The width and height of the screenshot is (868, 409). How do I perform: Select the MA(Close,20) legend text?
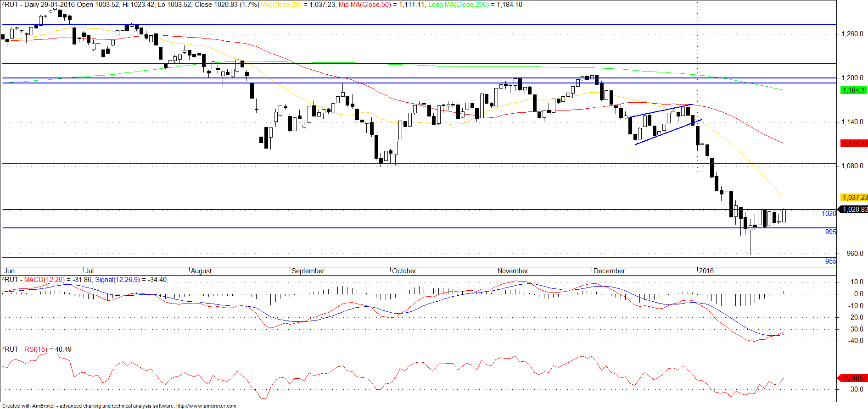tap(281, 5)
